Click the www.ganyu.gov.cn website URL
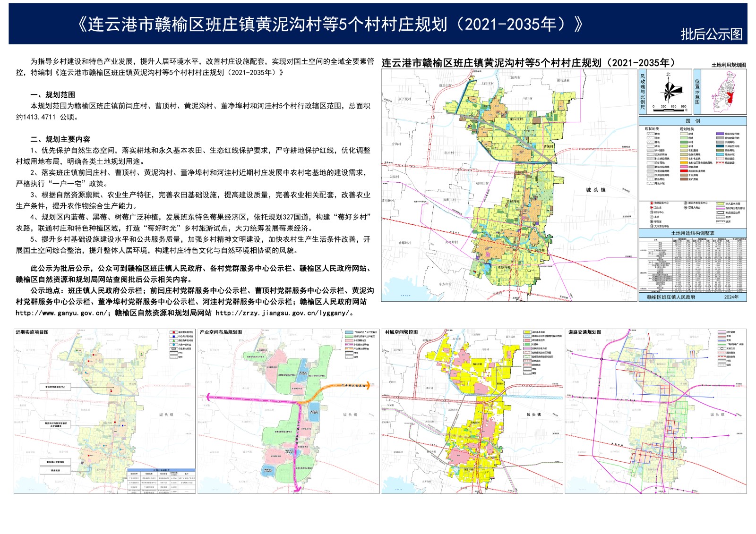 tap(61, 313)
